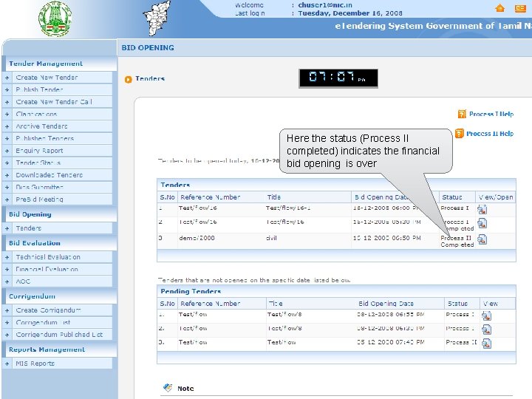
Task: Expand plus next to Enquiry Report
Action: (7, 151)
